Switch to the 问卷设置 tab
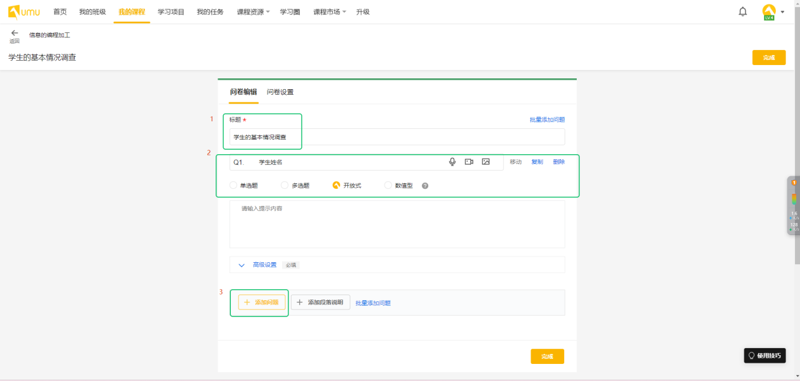The image size is (800, 381). pyautogui.click(x=280, y=92)
